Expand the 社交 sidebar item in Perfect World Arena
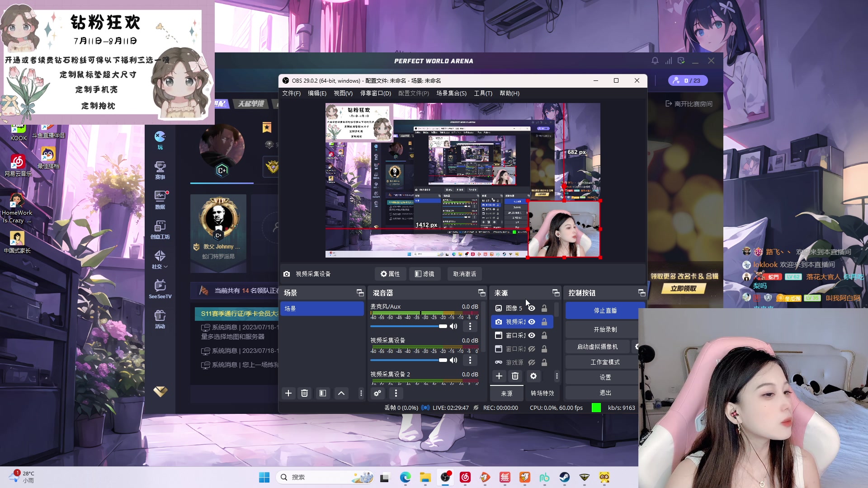This screenshot has width=868, height=488. click(160, 260)
